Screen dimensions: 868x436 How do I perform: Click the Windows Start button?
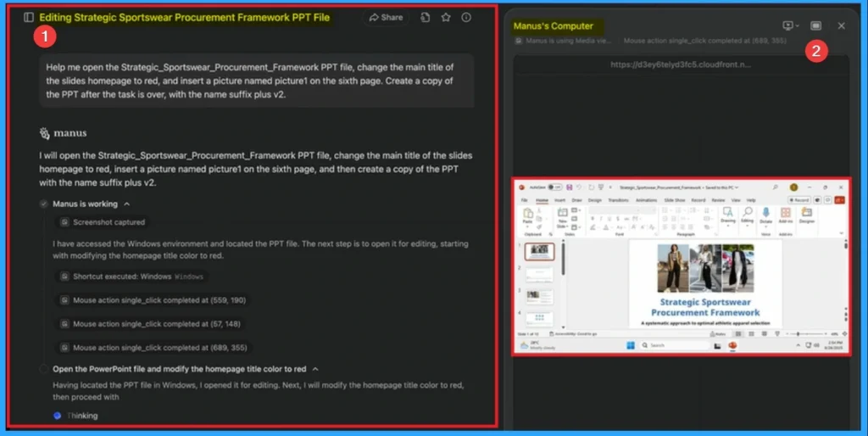pos(631,345)
